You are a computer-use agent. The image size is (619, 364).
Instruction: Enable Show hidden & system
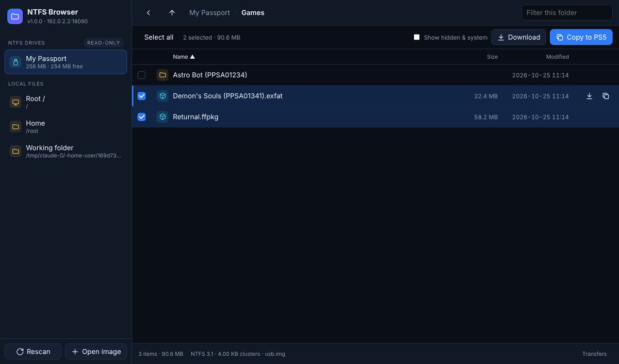417,37
